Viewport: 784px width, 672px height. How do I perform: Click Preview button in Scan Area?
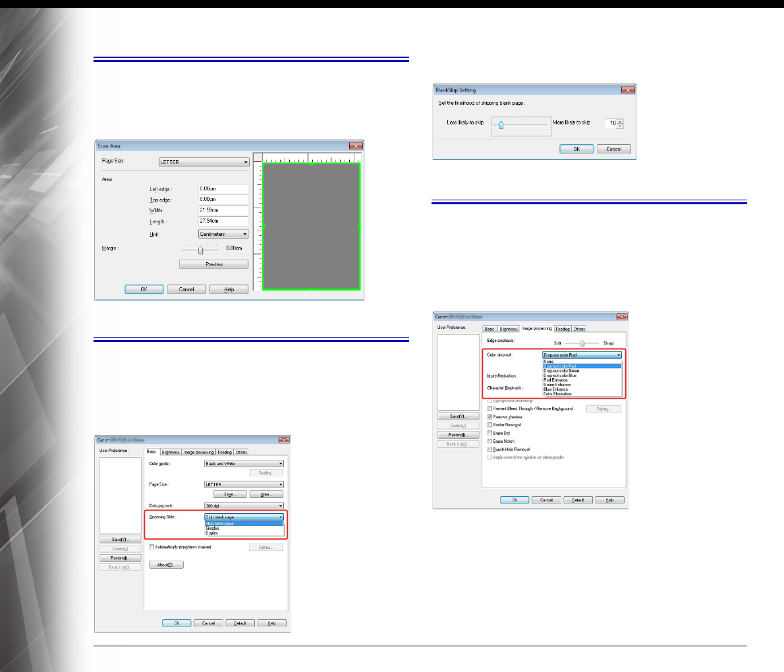click(214, 264)
